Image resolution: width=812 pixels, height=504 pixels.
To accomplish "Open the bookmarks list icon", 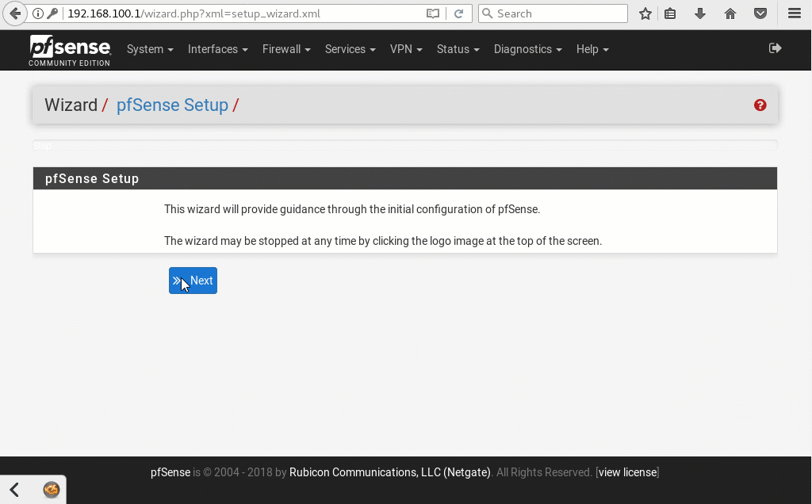I will click(670, 13).
